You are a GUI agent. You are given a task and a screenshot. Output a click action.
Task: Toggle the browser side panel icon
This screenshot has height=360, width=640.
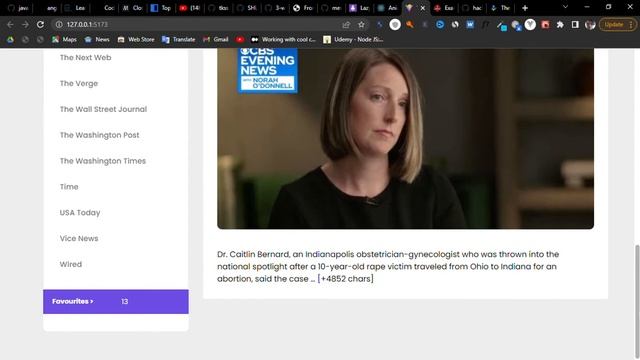coord(575,24)
